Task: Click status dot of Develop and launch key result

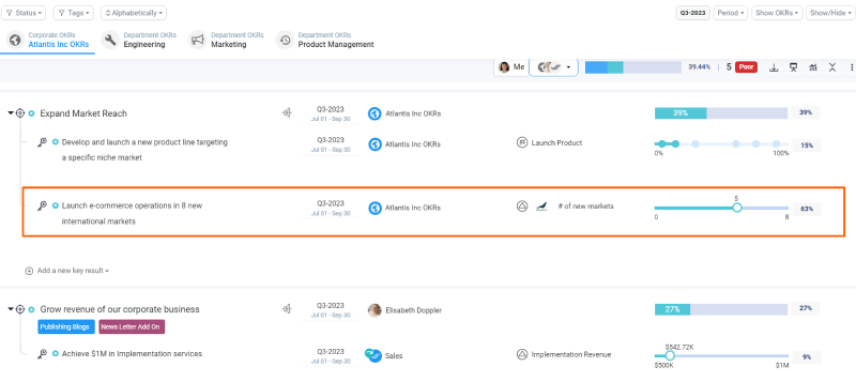Action: coord(55,142)
